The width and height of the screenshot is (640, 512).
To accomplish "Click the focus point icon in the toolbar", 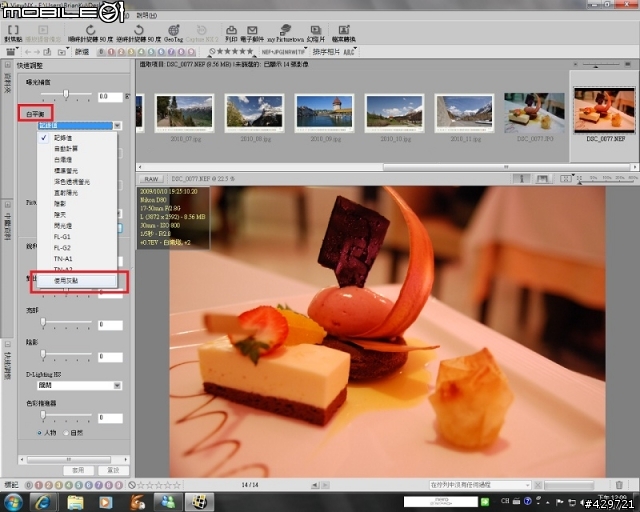I will tap(13, 33).
